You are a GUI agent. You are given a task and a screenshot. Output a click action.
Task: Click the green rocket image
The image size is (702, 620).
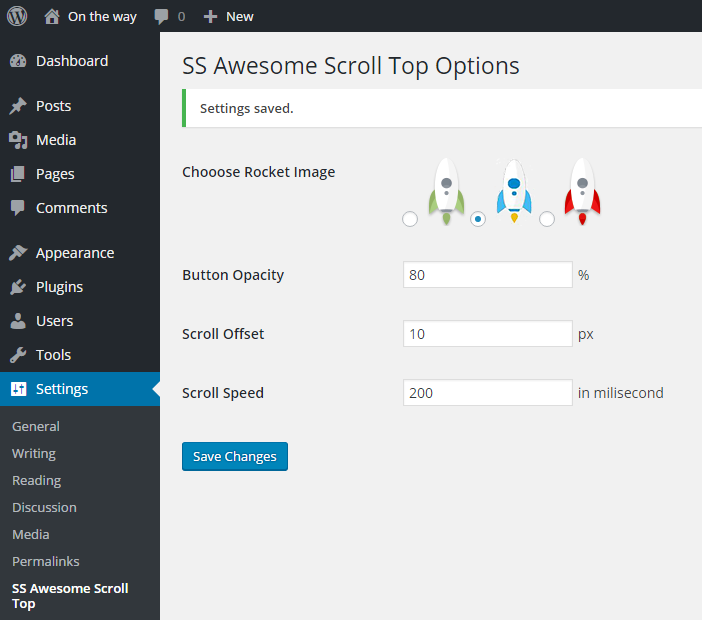tap(446, 191)
